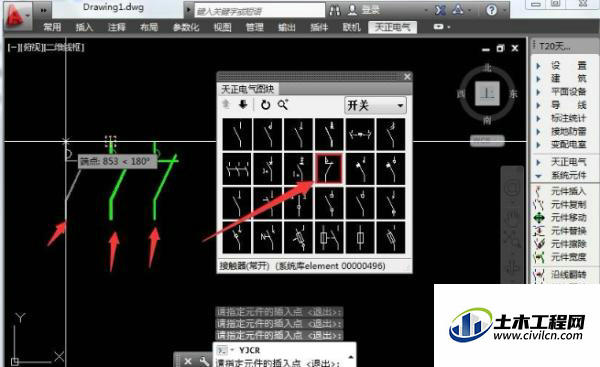The image size is (600, 367).
Task: Click the previous-page up arrow in block dialog
Action: pos(226,104)
